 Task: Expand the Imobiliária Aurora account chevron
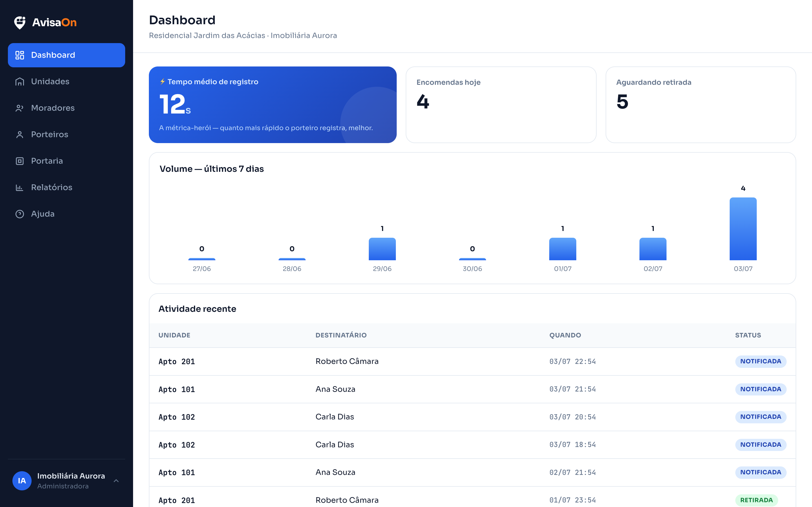(x=116, y=481)
